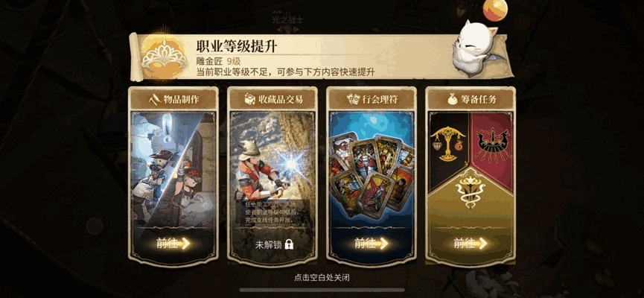Tap the golden scales Grand Company emblem

click(x=447, y=142)
